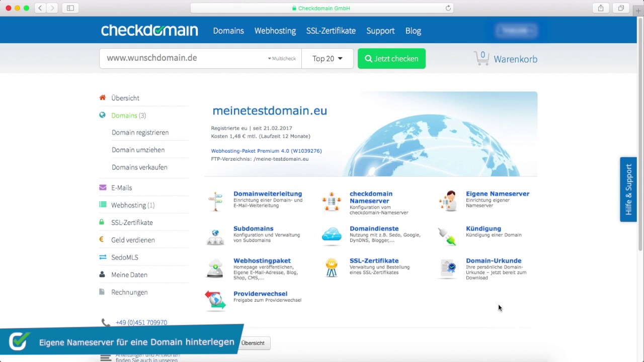Open the Top 20 dropdown
This screenshot has width=644, height=362.
point(328,58)
